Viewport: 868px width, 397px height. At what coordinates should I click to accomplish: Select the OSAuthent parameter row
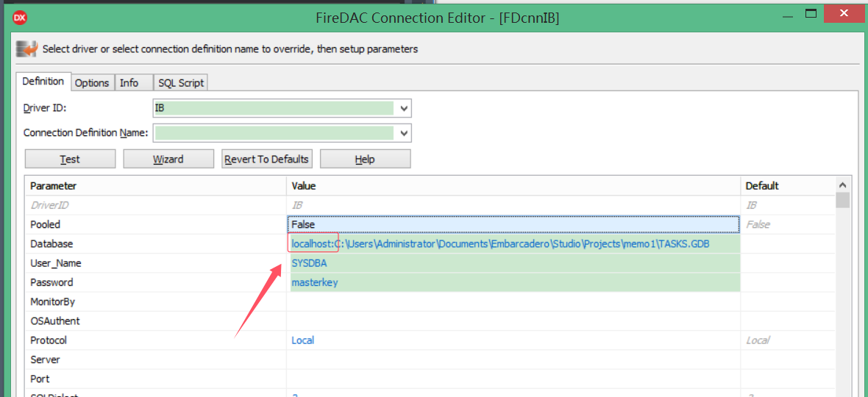pos(155,321)
